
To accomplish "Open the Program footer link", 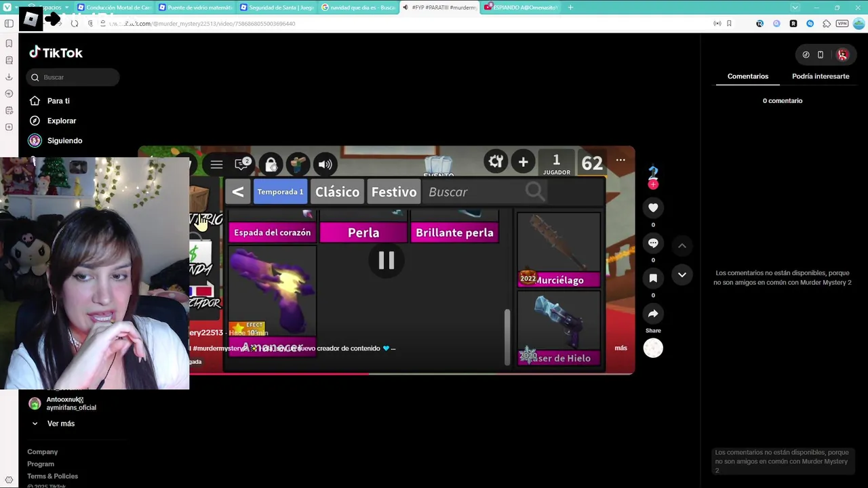I will pos(41,464).
